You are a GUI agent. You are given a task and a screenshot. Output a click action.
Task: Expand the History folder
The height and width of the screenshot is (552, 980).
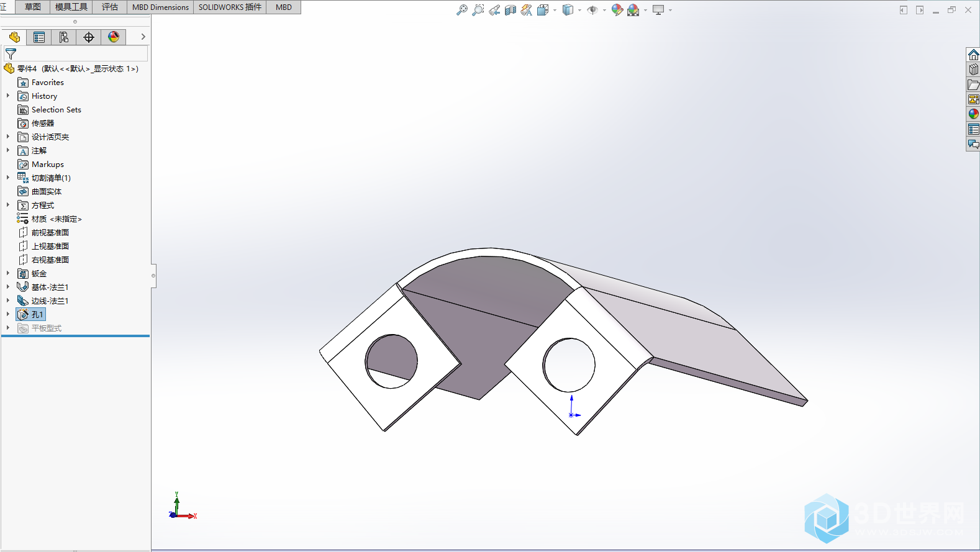(x=8, y=96)
